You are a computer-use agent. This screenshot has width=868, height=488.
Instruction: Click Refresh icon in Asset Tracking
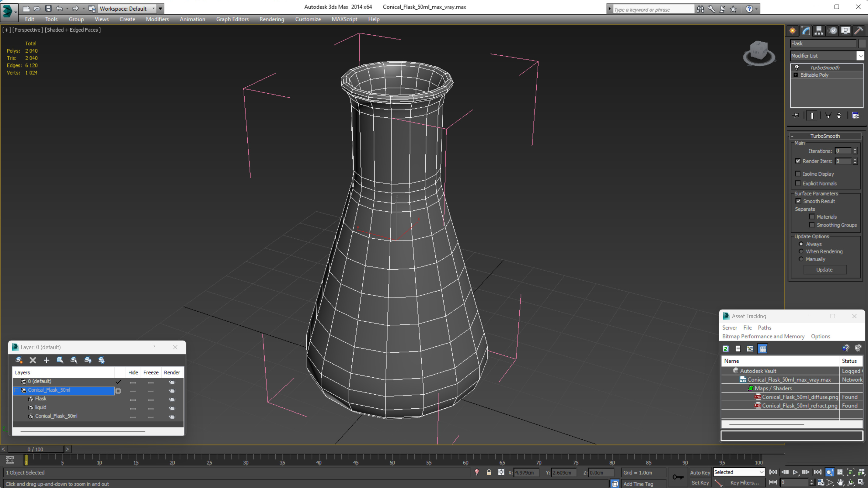pos(726,349)
